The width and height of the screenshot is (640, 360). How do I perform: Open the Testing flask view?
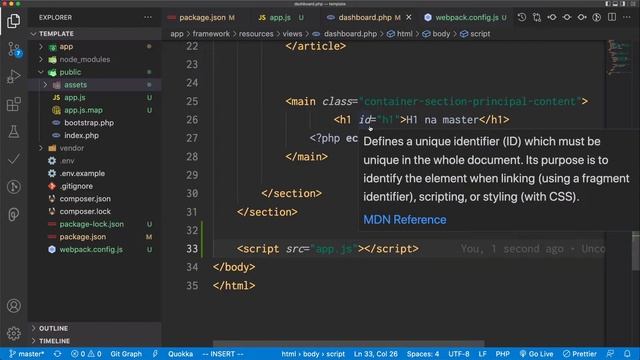[13, 131]
